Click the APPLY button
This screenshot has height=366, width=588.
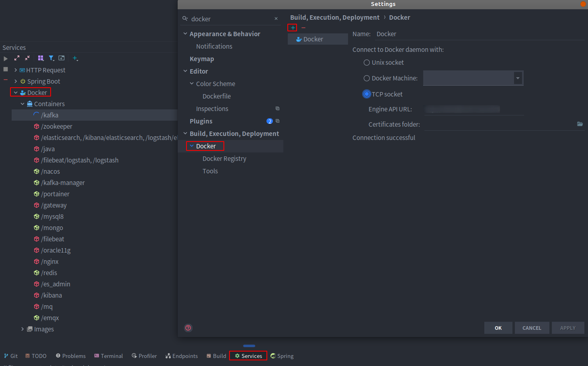(568, 328)
